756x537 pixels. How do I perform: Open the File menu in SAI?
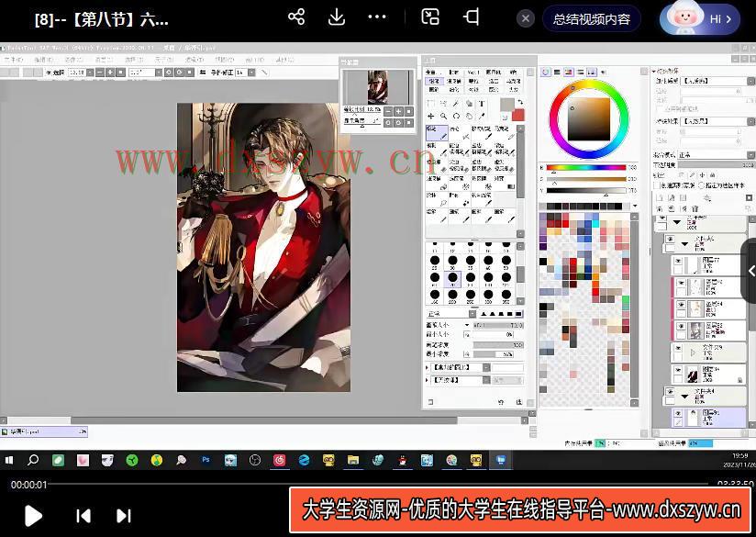pyautogui.click(x=14, y=60)
